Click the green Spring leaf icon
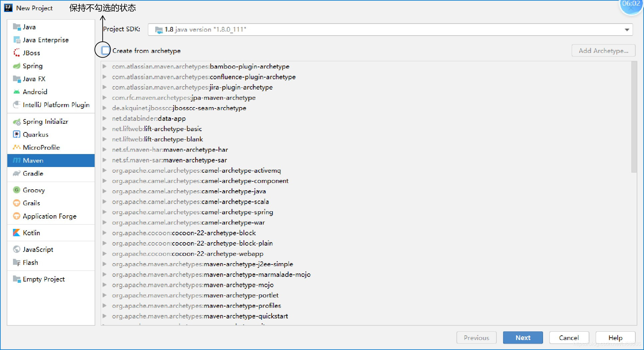Image resolution: width=644 pixels, height=350 pixels. coord(16,66)
